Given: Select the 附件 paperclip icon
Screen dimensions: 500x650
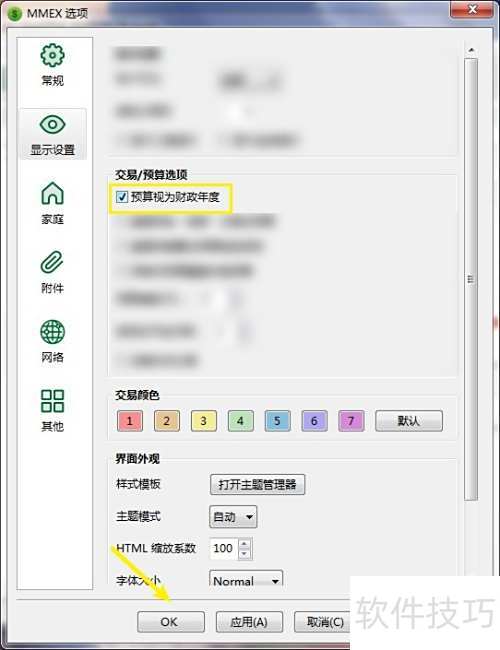Looking at the screenshot, I should (52, 262).
